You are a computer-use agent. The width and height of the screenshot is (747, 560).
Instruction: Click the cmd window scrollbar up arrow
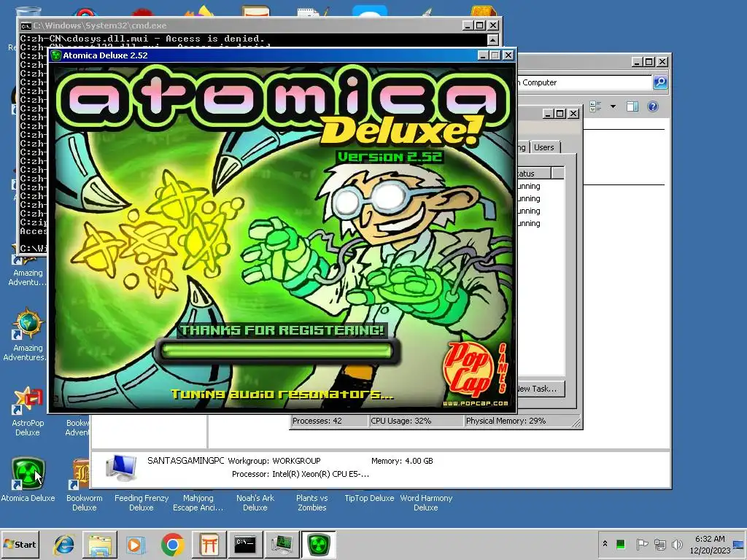(x=493, y=39)
